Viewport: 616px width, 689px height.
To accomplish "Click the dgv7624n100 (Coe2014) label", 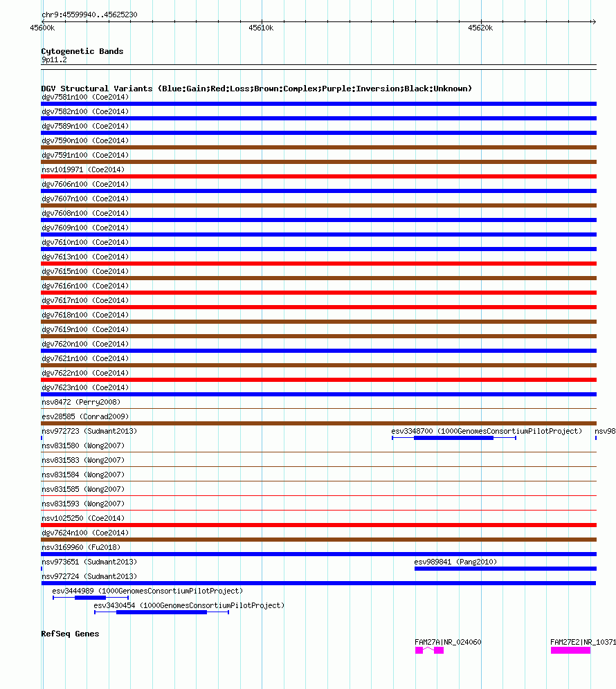I will 85,533.
